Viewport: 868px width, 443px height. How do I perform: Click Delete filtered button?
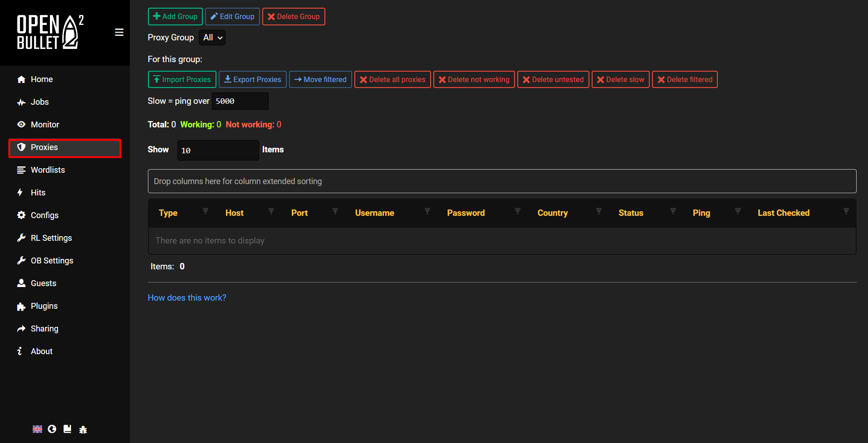tap(685, 79)
